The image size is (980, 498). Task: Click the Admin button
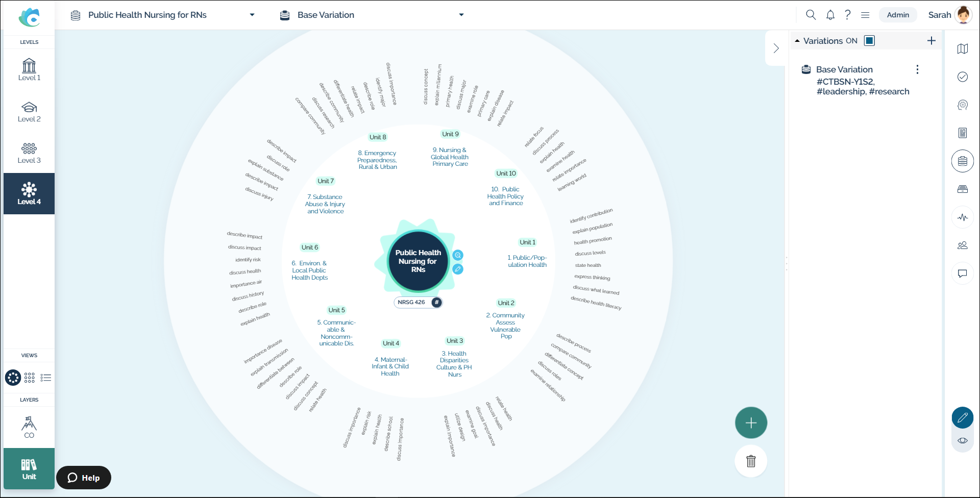[897, 15]
